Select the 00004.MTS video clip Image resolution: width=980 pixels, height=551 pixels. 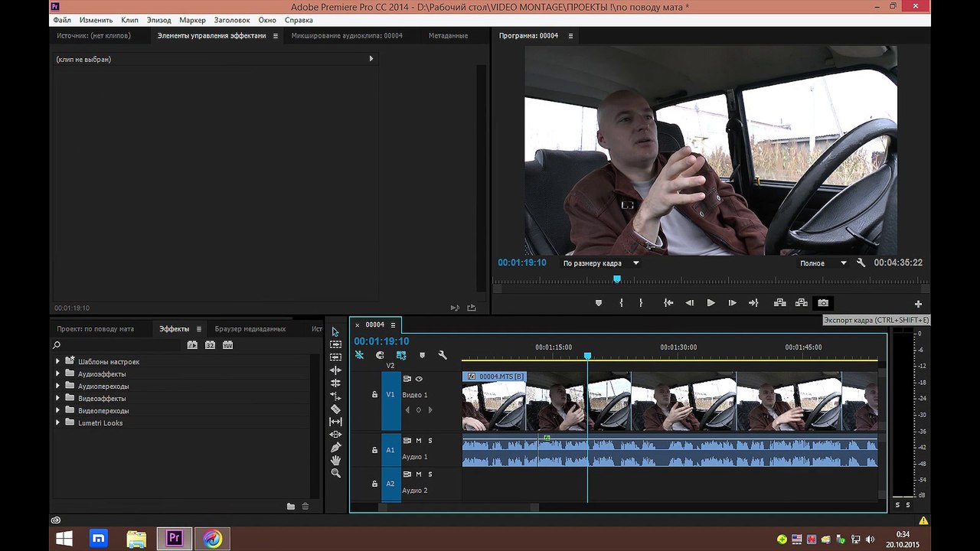[670, 401]
